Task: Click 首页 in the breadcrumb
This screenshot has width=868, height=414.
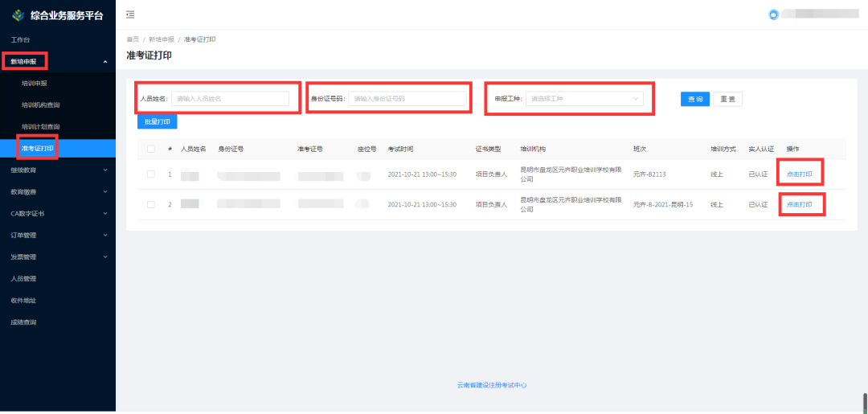Action: tap(133, 39)
